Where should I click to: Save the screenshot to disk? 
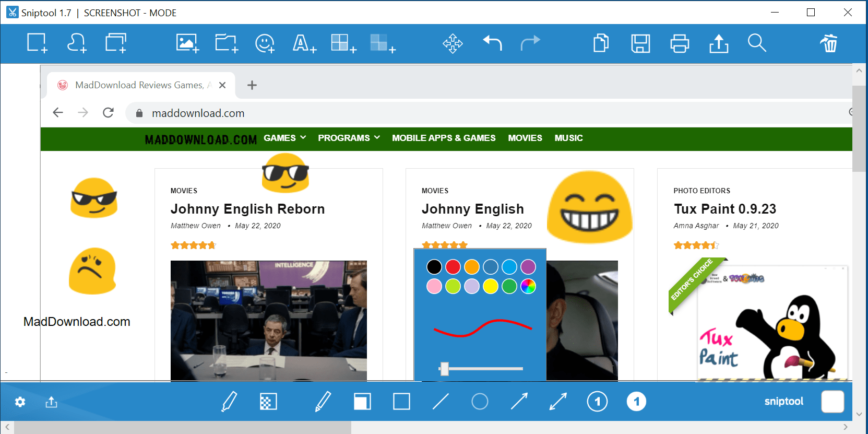pos(640,43)
